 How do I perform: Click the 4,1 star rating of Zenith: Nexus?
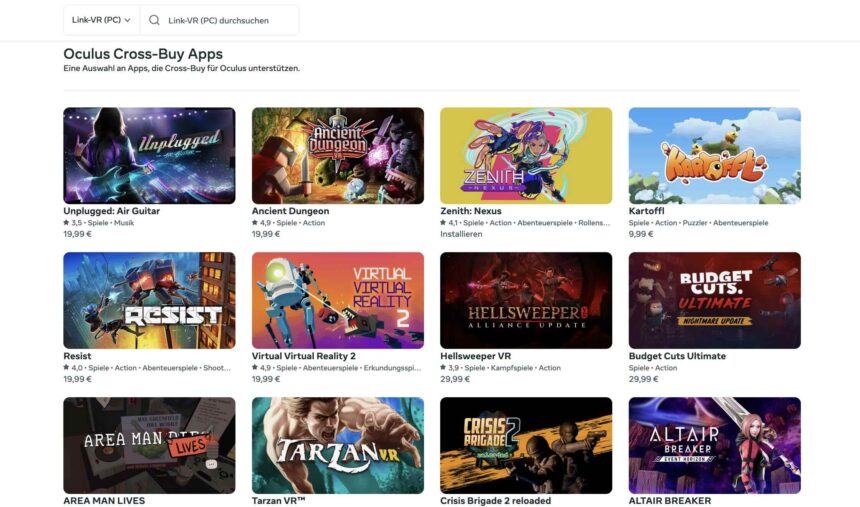(x=449, y=223)
